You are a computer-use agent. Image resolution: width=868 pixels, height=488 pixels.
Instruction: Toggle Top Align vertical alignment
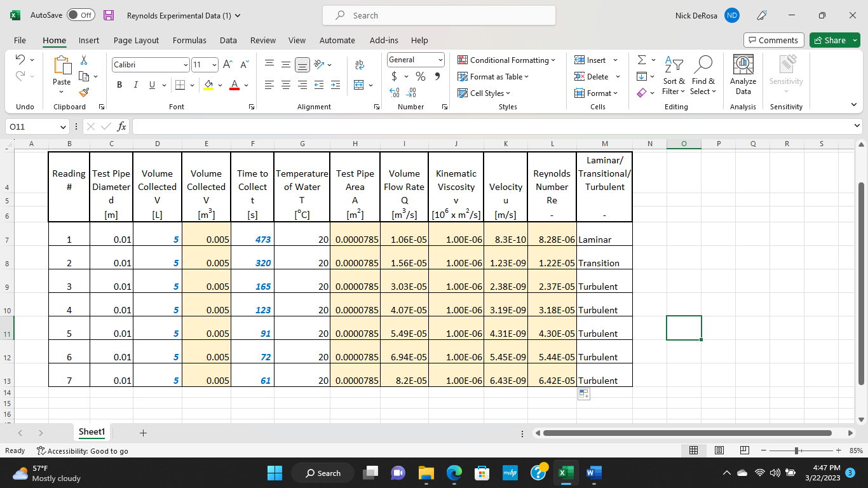(x=269, y=65)
